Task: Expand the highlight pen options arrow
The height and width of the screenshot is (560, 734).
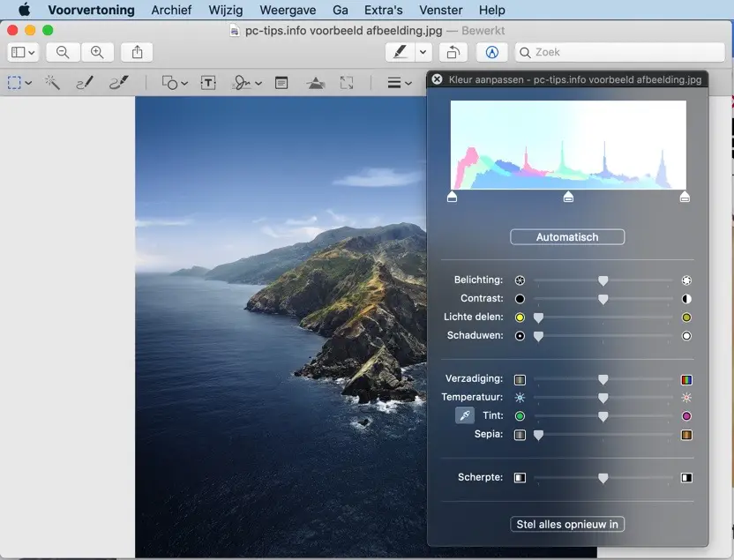Action: 423,52
